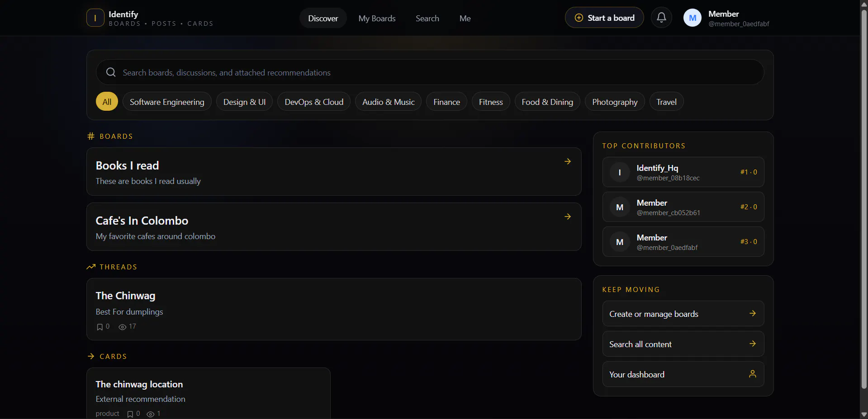This screenshot has width=868, height=419.
Task: Filter by Food & Dining
Action: coord(547,102)
